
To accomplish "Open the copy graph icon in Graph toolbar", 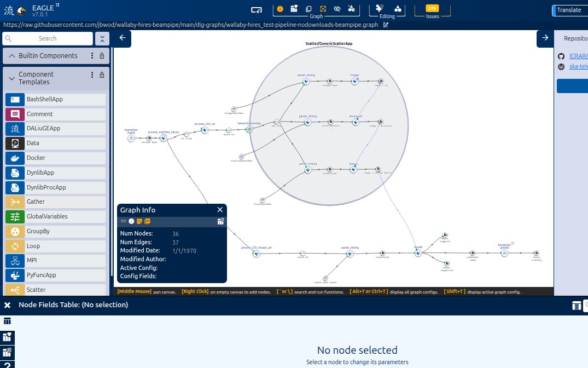I will [308, 9].
